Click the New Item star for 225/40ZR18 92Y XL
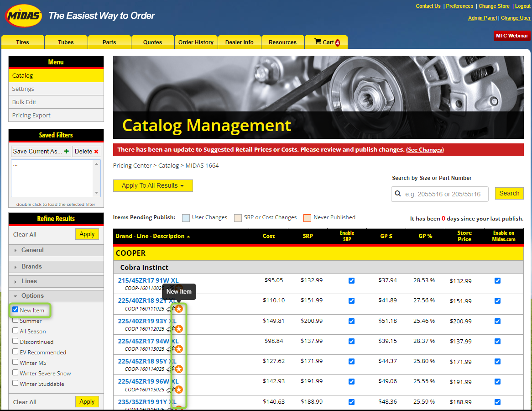Image resolution: width=532 pixels, height=411 pixels. pyautogui.click(x=179, y=309)
